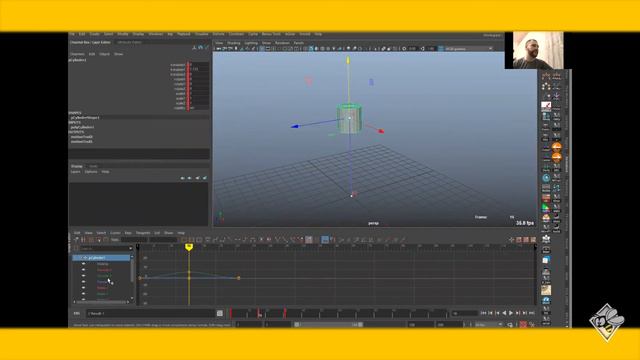Click the green Y-axis move arrow
Screen dimensions: 640x360
pyautogui.click(x=348, y=60)
